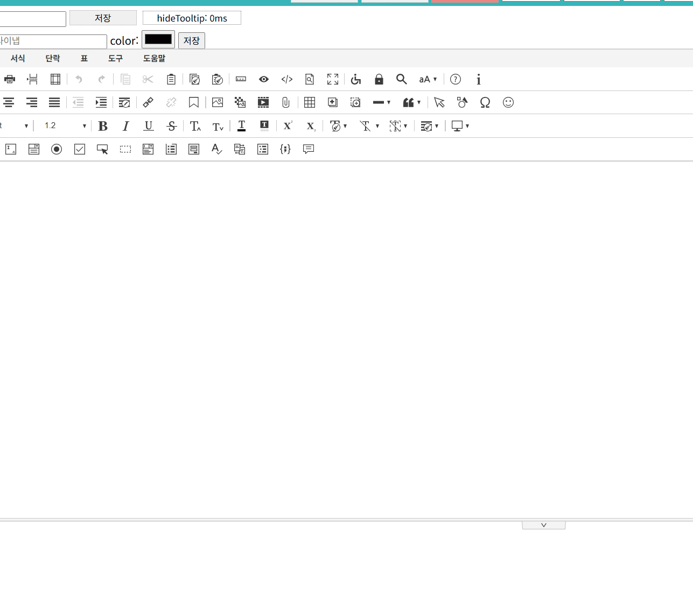The height and width of the screenshot is (616, 693).
Task: Click the paperclip file attachment icon
Action: pos(286,102)
